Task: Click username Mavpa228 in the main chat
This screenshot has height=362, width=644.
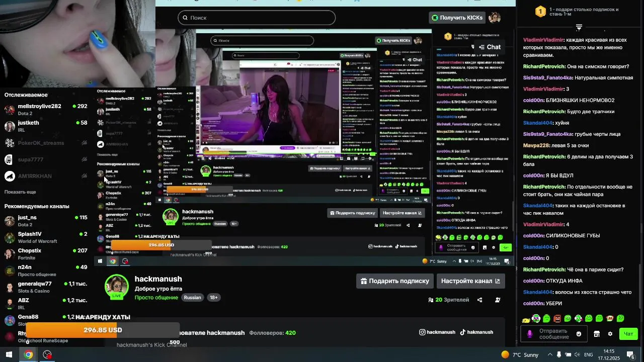Action: pyautogui.click(x=537, y=145)
